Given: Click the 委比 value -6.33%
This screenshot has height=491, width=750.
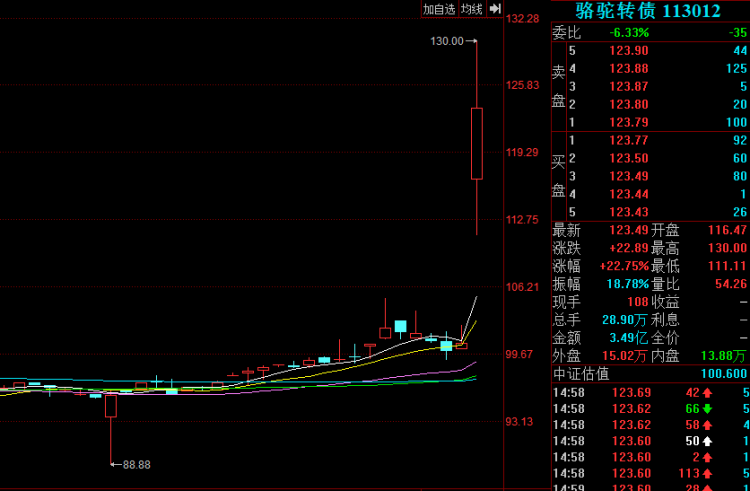Looking at the screenshot, I should [x=629, y=33].
